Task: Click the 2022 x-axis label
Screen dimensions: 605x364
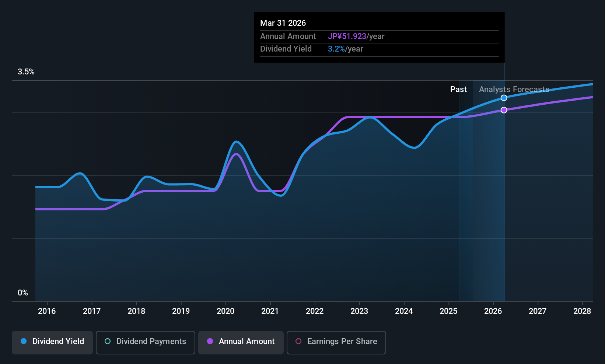Action: [315, 311]
